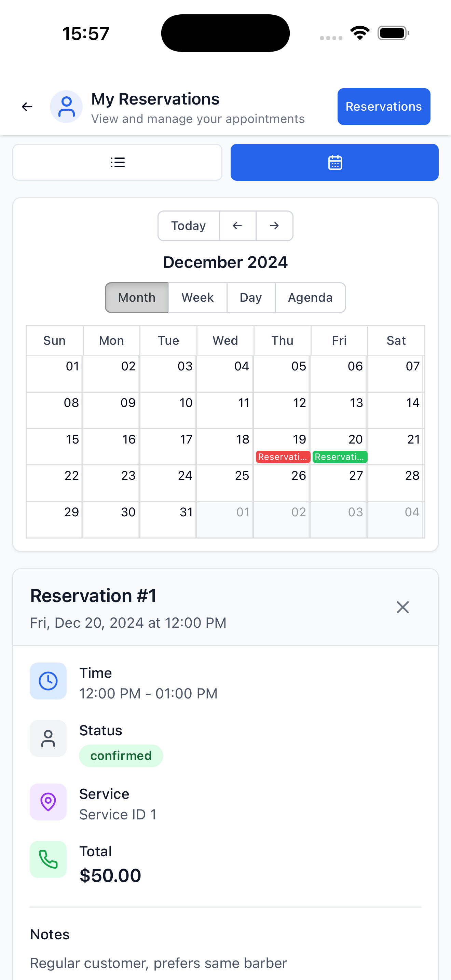
Task: Click the Today button
Action: [188, 226]
